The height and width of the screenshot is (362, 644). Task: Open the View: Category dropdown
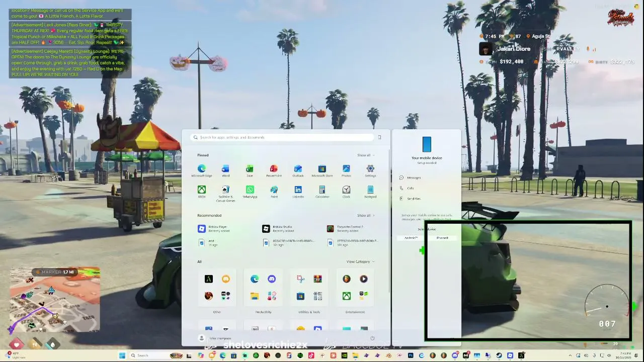click(x=360, y=262)
